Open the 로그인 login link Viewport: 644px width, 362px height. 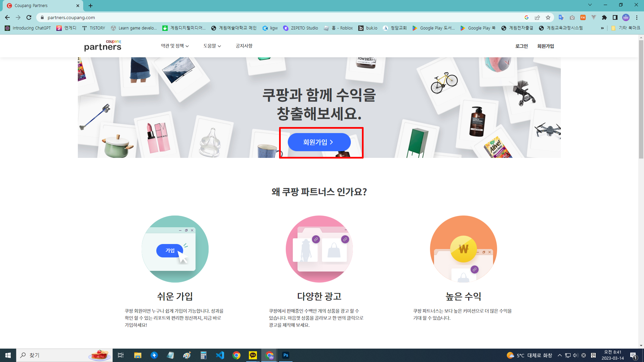[522, 46]
